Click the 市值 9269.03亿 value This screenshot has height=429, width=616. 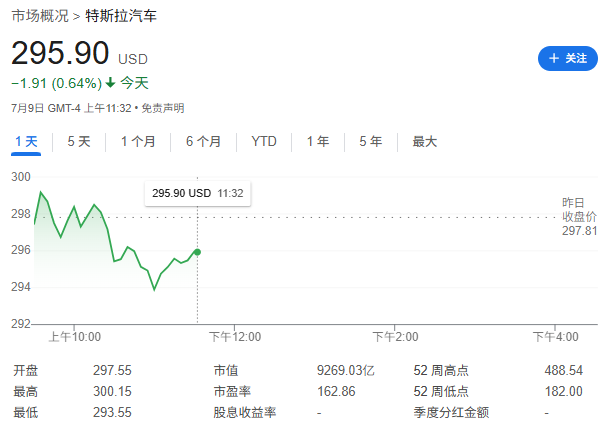tap(346, 370)
